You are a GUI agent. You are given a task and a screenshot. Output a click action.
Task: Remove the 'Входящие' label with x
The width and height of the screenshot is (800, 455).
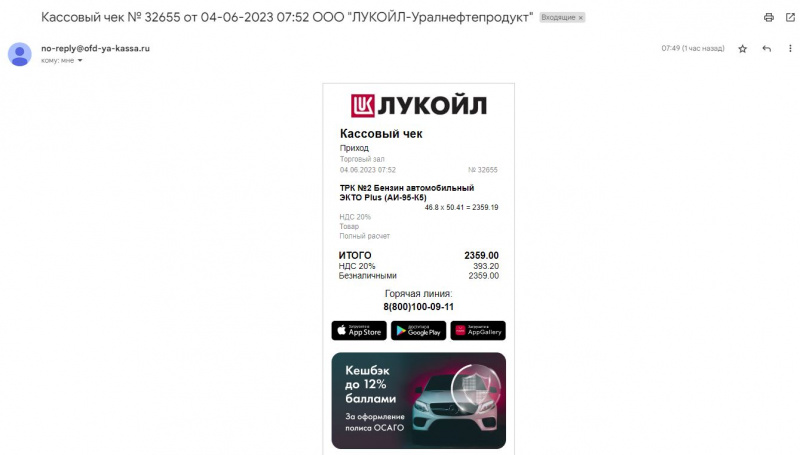[581, 18]
